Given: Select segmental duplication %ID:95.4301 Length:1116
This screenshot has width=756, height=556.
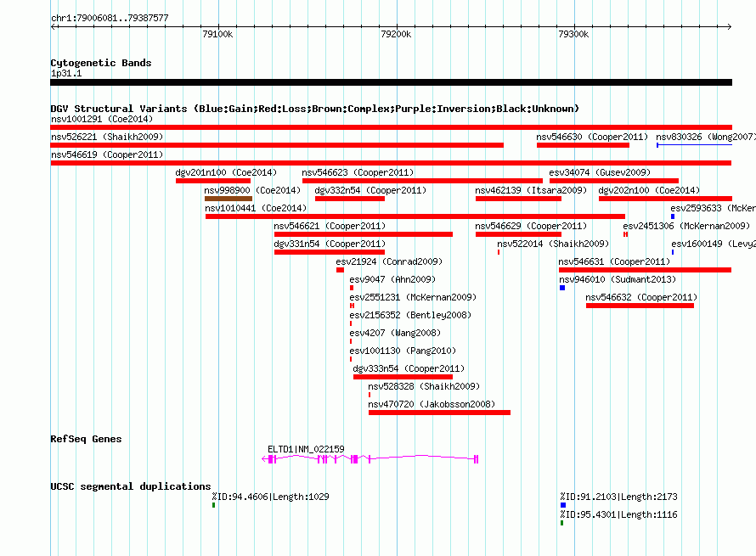Looking at the screenshot, I should (x=561, y=523).
